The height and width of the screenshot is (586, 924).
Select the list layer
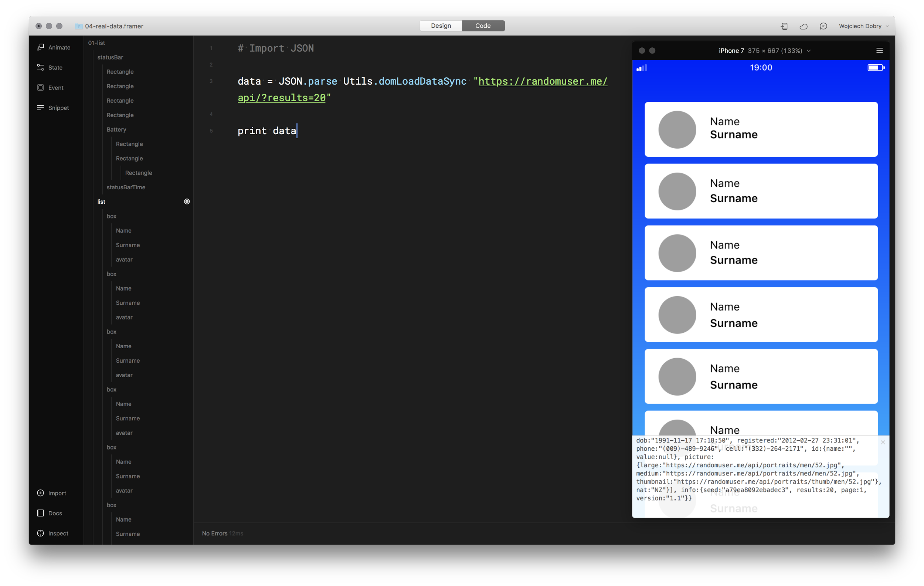[x=101, y=201]
